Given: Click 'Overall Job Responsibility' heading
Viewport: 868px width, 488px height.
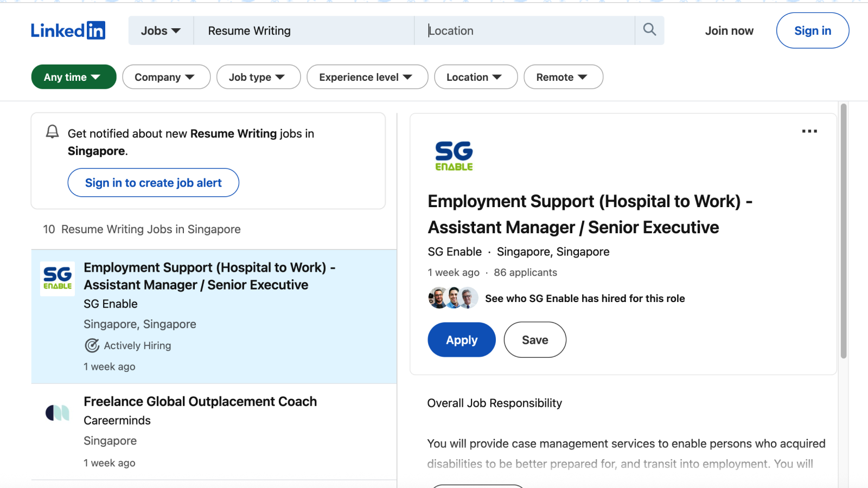Looking at the screenshot, I should [x=494, y=403].
